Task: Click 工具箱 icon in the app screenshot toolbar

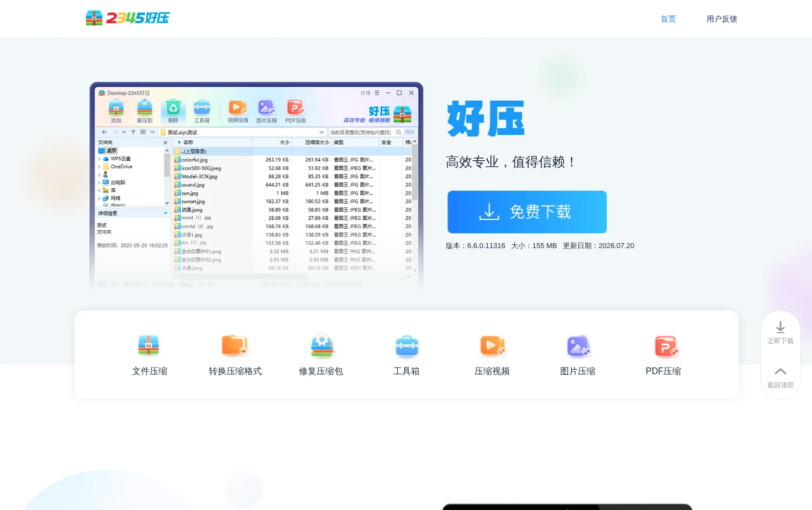Action: (202, 108)
